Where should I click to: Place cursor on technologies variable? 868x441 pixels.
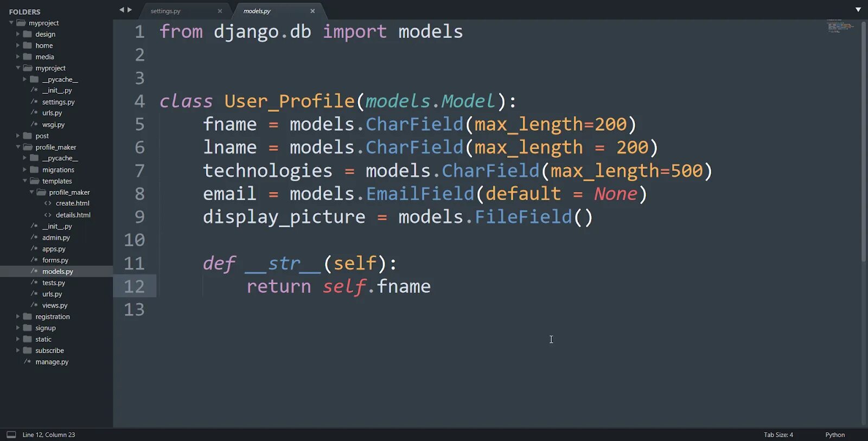pos(267,171)
